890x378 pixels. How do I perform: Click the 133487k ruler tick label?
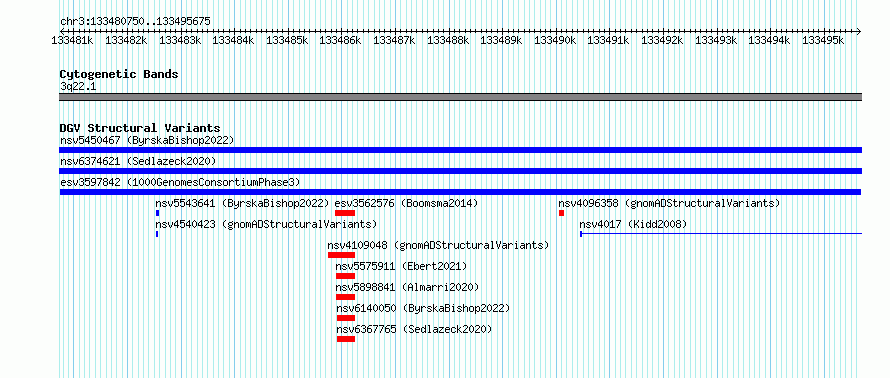[x=394, y=40]
